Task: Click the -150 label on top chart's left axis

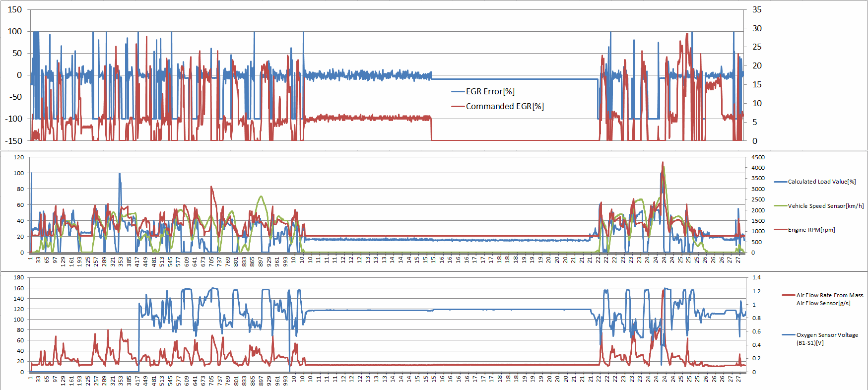Action: pyautogui.click(x=13, y=141)
